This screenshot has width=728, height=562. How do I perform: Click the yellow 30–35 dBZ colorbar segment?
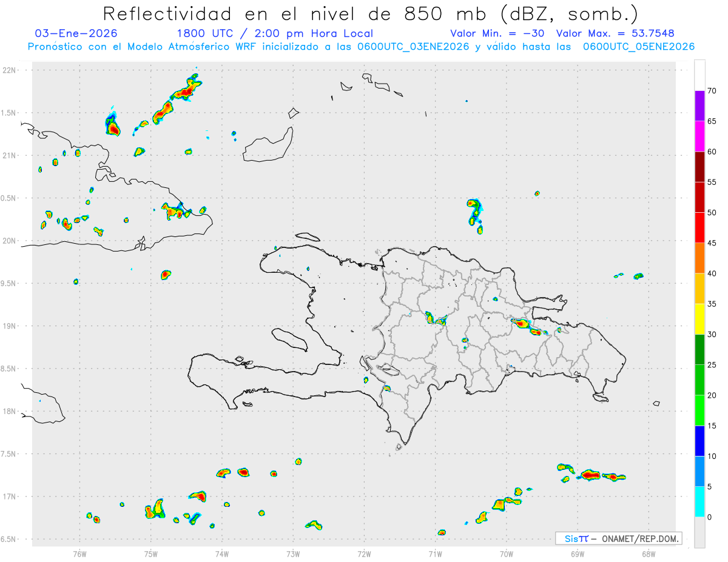(x=699, y=319)
